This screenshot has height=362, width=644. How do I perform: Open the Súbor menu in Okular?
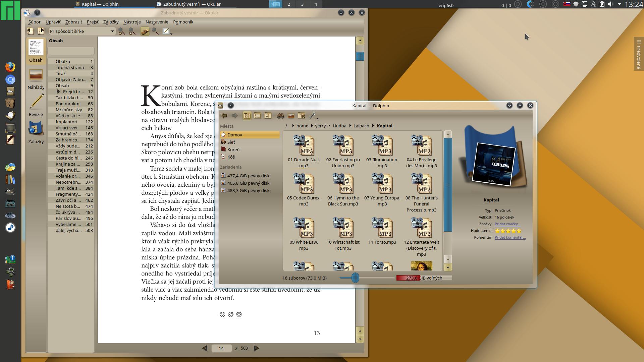[34, 22]
